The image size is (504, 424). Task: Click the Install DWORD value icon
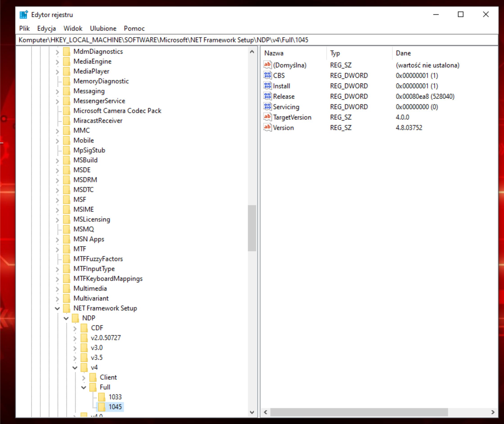pos(267,86)
